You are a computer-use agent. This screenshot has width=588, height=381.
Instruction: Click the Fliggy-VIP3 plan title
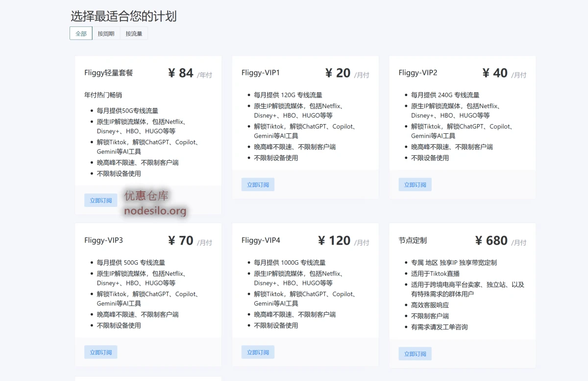click(x=103, y=240)
